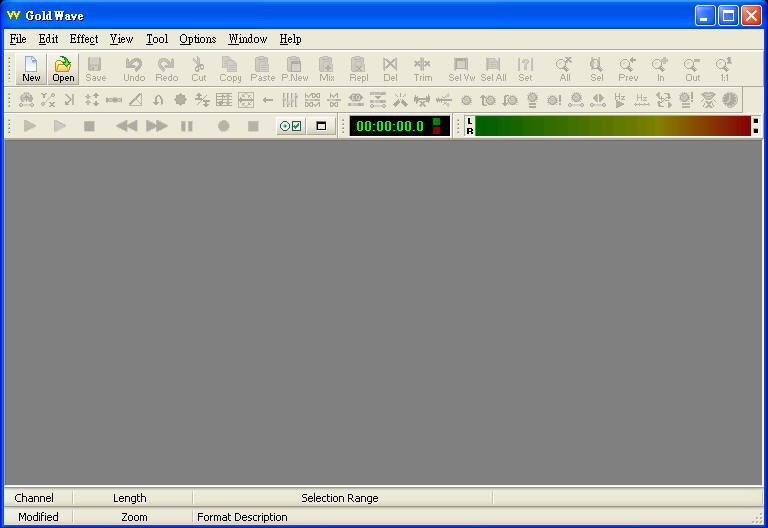Click the Save toolbar icon
This screenshot has height=528, width=768.
click(x=95, y=69)
